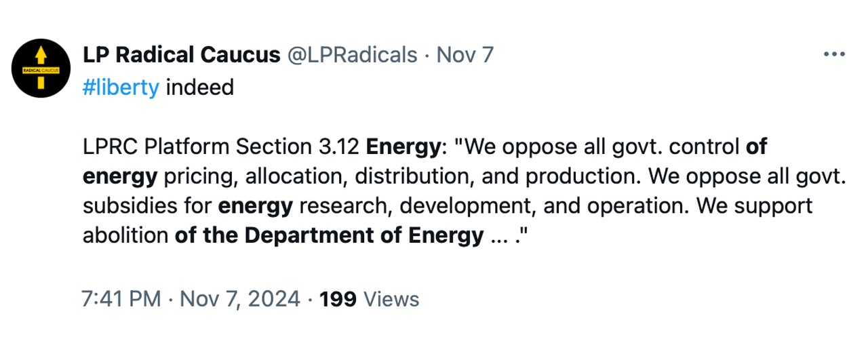The image size is (868, 339).
Task: Select the "LPRC Platform Section 3.12" text
Action: coord(220,146)
